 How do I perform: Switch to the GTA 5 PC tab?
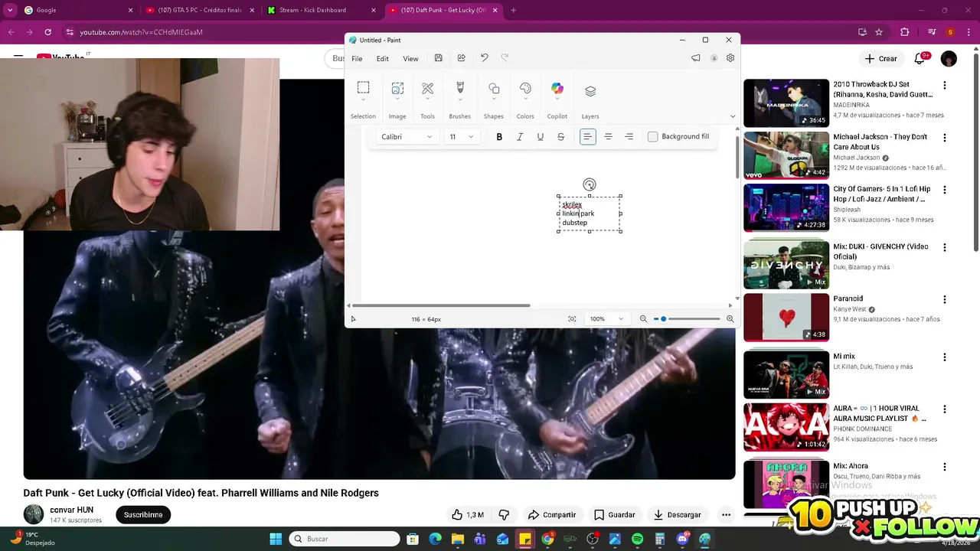(200, 10)
